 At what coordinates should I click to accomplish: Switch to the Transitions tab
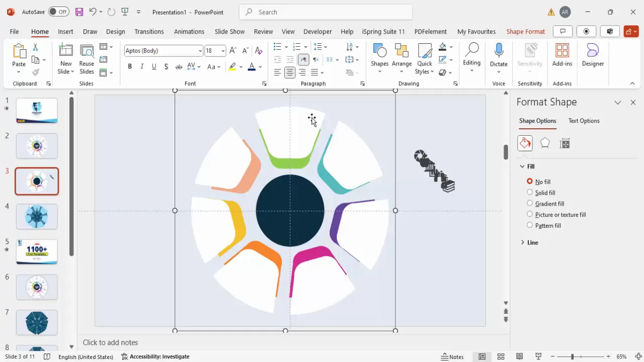(149, 31)
